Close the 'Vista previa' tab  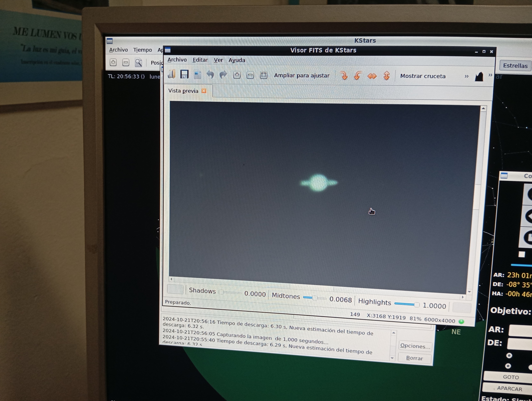[x=204, y=91]
